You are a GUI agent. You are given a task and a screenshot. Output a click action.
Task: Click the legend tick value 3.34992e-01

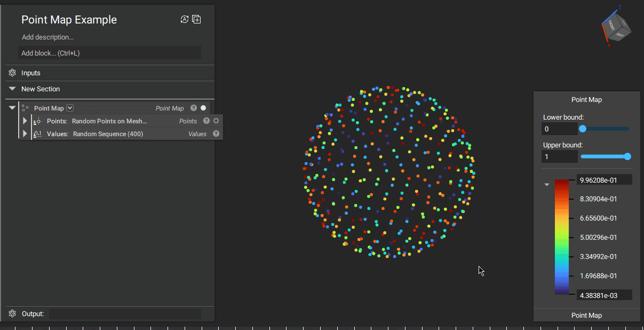(598, 256)
